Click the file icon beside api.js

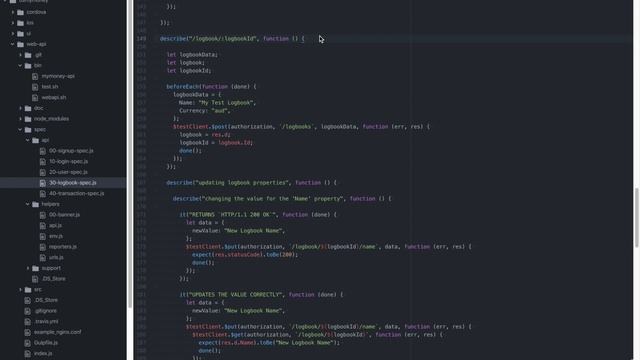43,225
